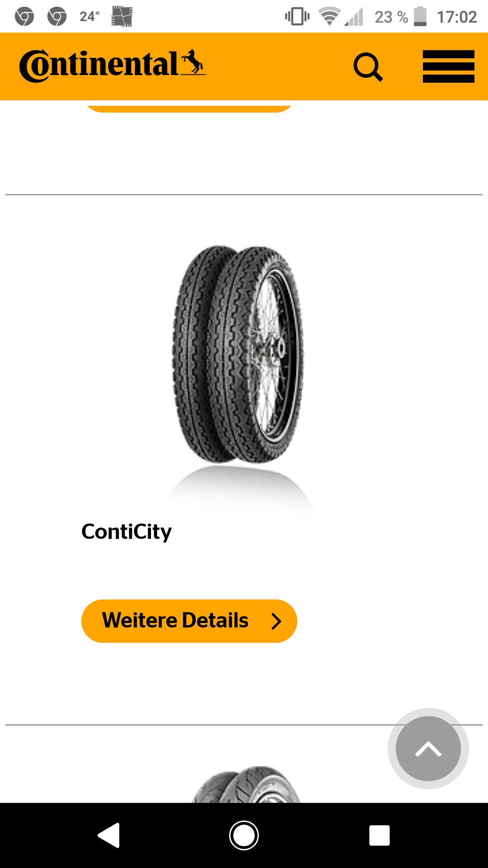Image resolution: width=488 pixels, height=868 pixels.
Task: Tap the chevron on Weitere Details
Action: 276,621
